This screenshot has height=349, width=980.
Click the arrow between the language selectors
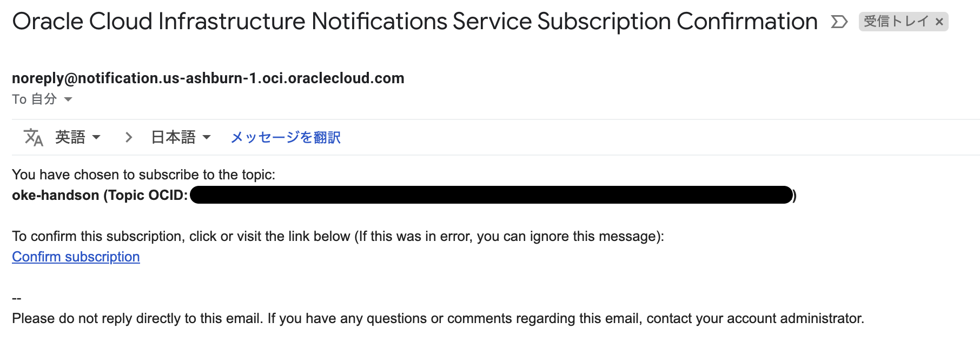(129, 137)
